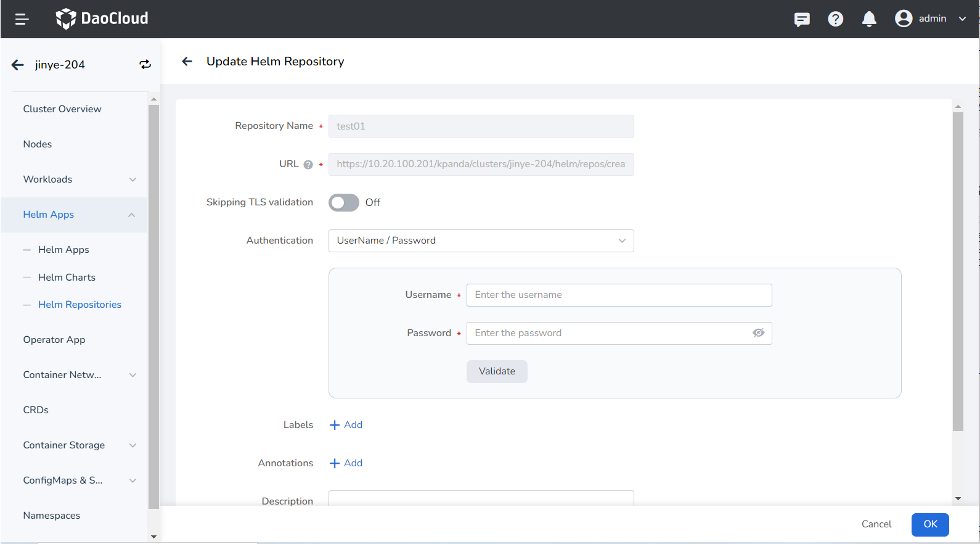Go back using arrow beside Update Helm Repository
The image size is (980, 544).
point(187,61)
